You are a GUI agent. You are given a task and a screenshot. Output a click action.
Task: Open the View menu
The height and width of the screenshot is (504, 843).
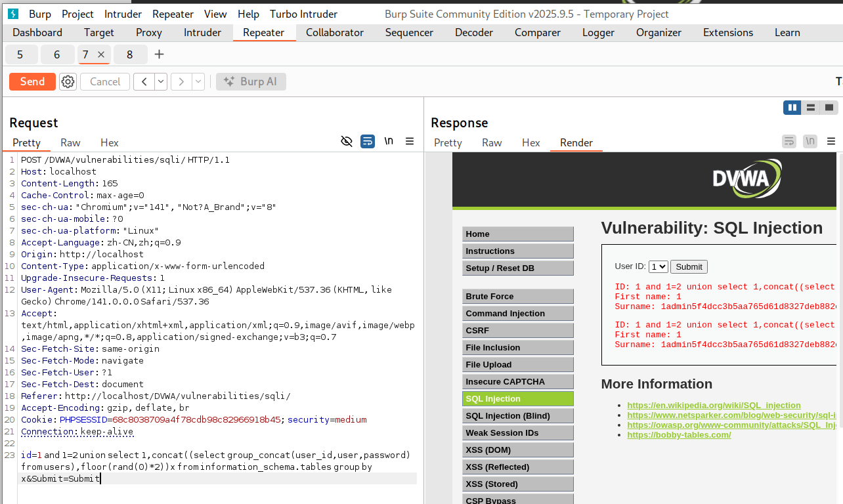215,14
